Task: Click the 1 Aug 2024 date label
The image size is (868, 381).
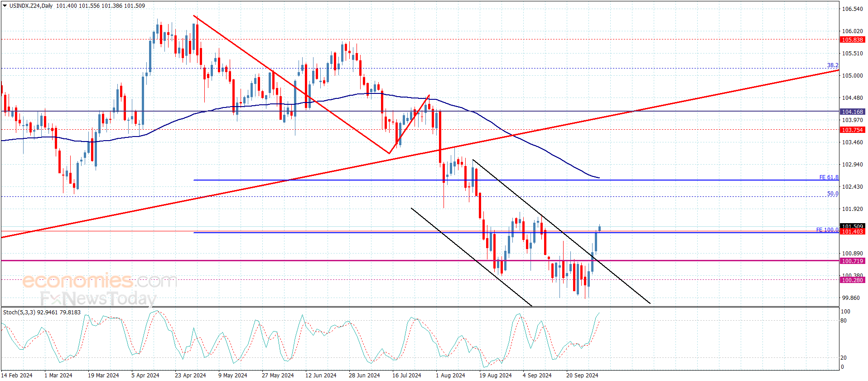Action: click(x=450, y=375)
